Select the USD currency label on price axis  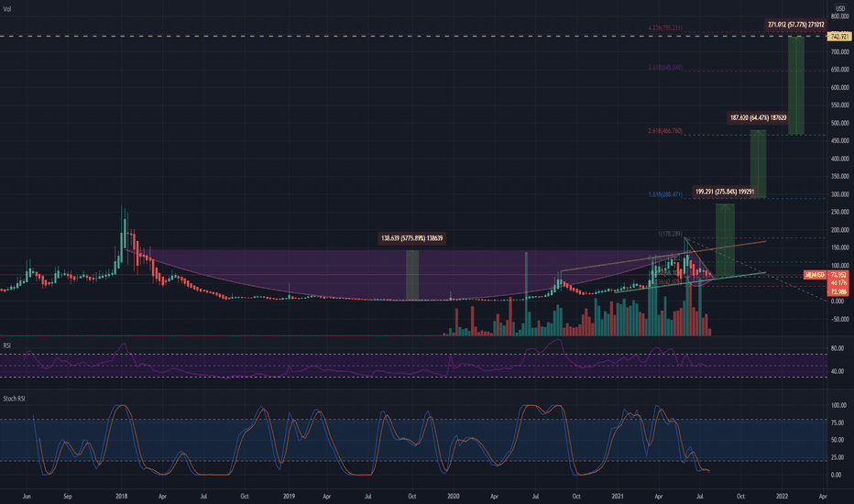coord(840,9)
